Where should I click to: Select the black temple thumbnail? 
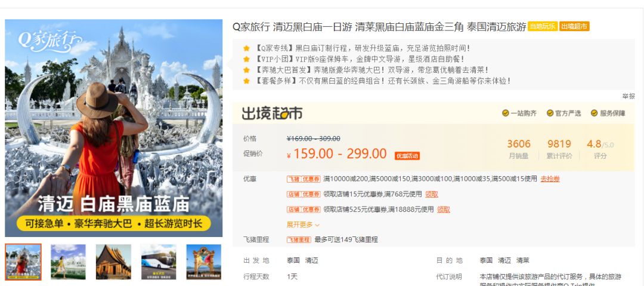[113, 262]
